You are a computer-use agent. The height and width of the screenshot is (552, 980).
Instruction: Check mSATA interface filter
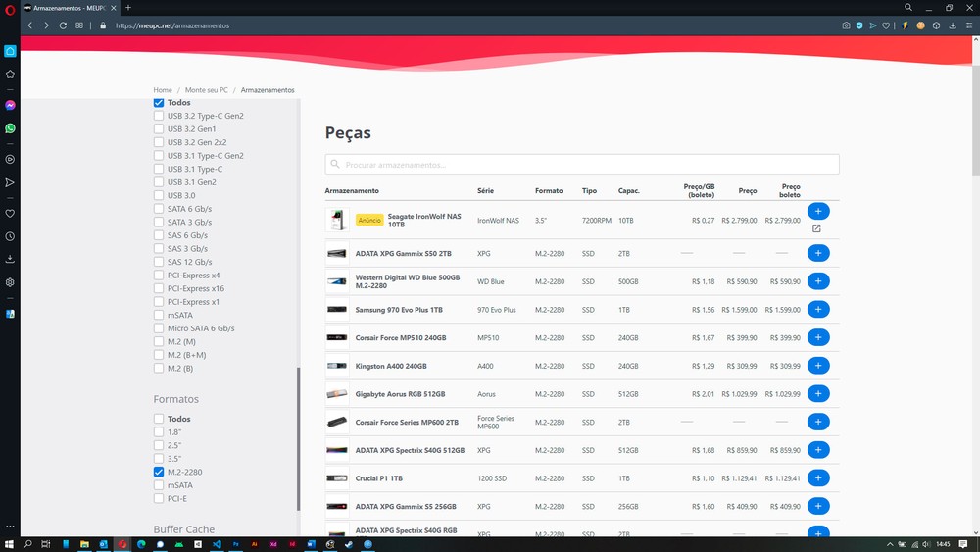[x=159, y=315]
